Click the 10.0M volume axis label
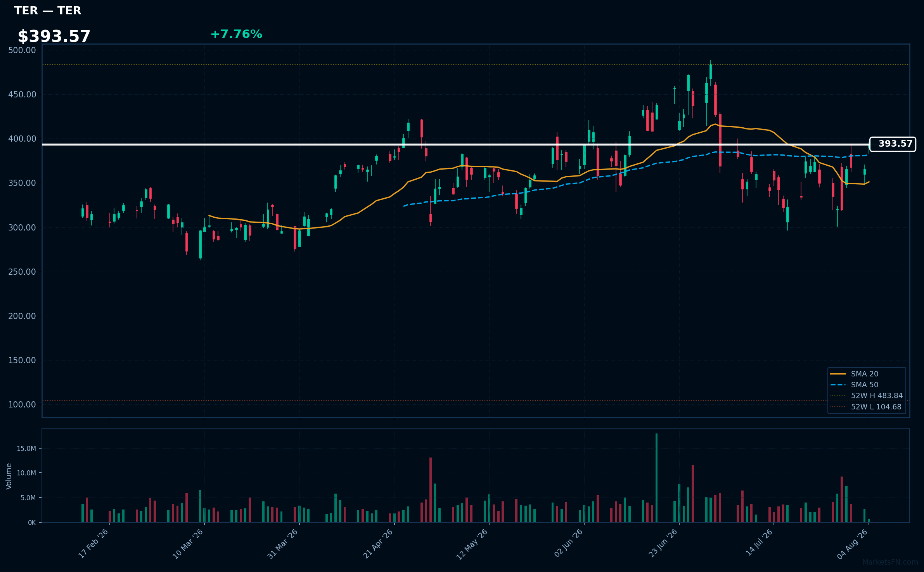The height and width of the screenshot is (572, 924). (26, 473)
